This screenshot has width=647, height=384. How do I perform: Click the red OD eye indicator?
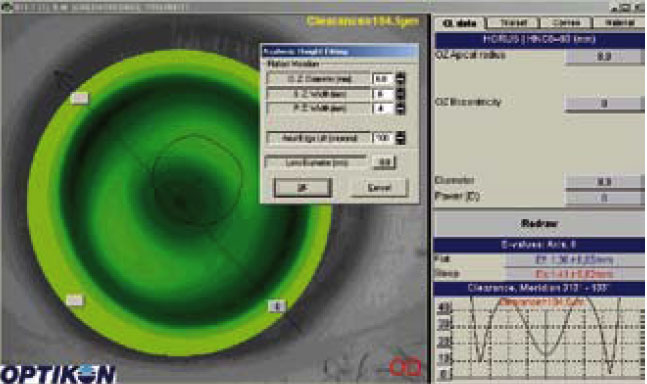pyautogui.click(x=405, y=367)
